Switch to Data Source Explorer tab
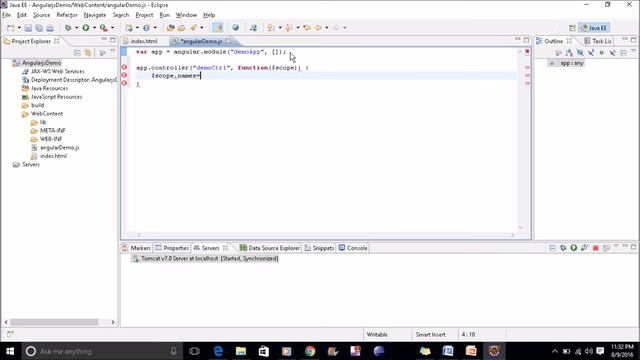640x360 pixels. coord(270,248)
